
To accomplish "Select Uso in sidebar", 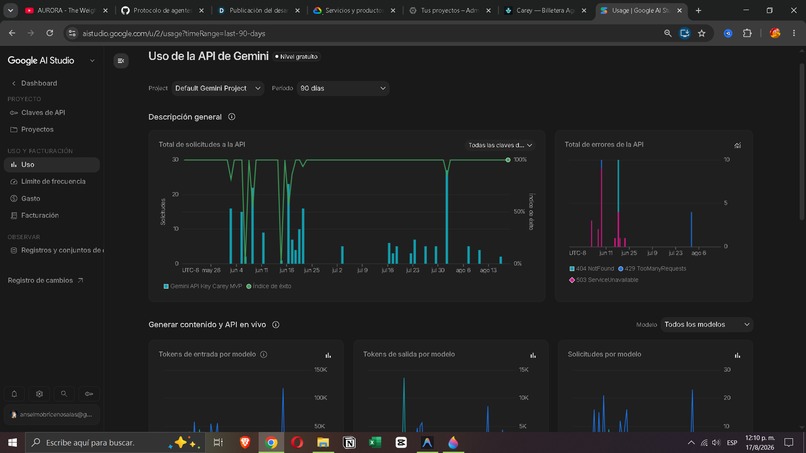I will pyautogui.click(x=50, y=165).
